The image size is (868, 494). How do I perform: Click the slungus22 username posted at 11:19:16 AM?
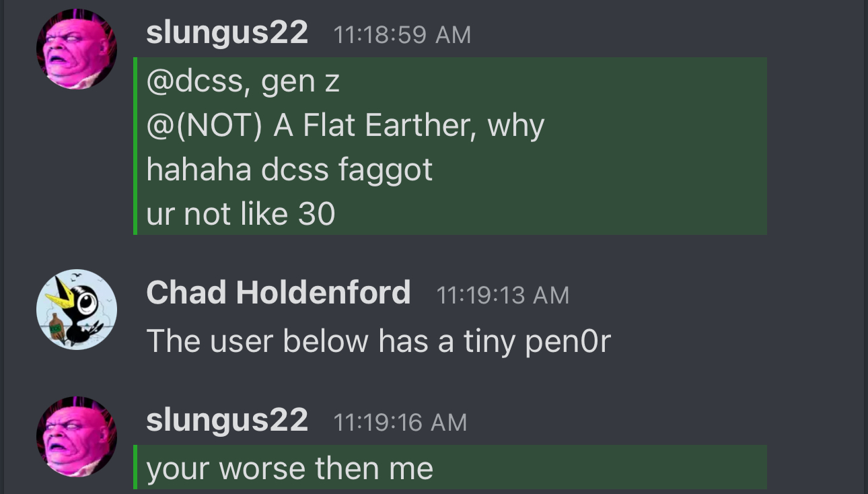coord(227,420)
